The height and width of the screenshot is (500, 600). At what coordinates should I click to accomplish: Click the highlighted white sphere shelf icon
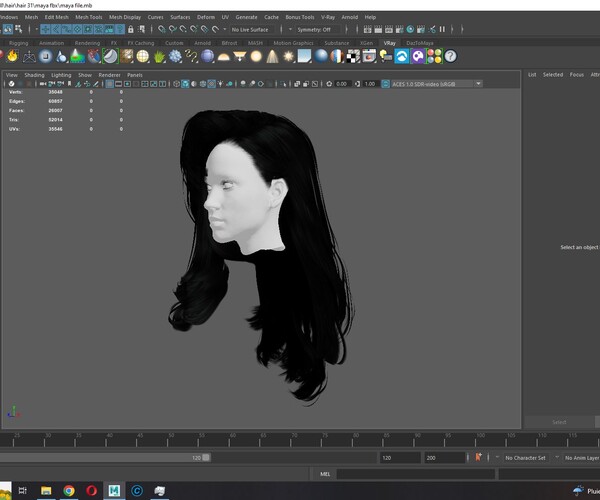(110, 56)
